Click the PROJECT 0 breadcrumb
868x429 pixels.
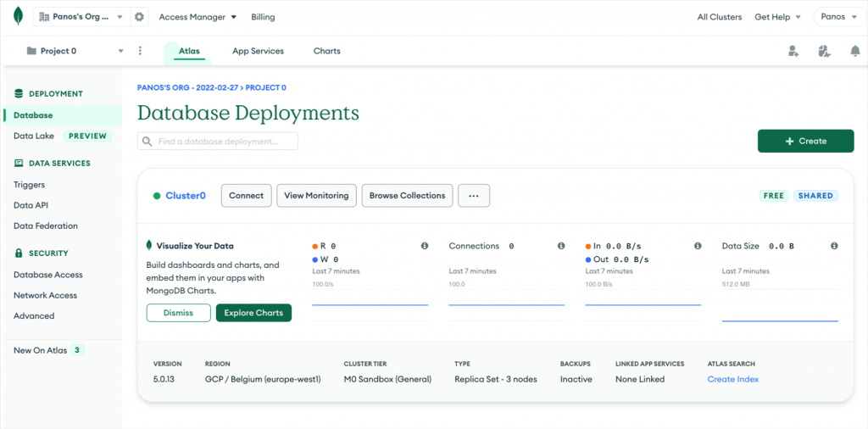coord(265,87)
